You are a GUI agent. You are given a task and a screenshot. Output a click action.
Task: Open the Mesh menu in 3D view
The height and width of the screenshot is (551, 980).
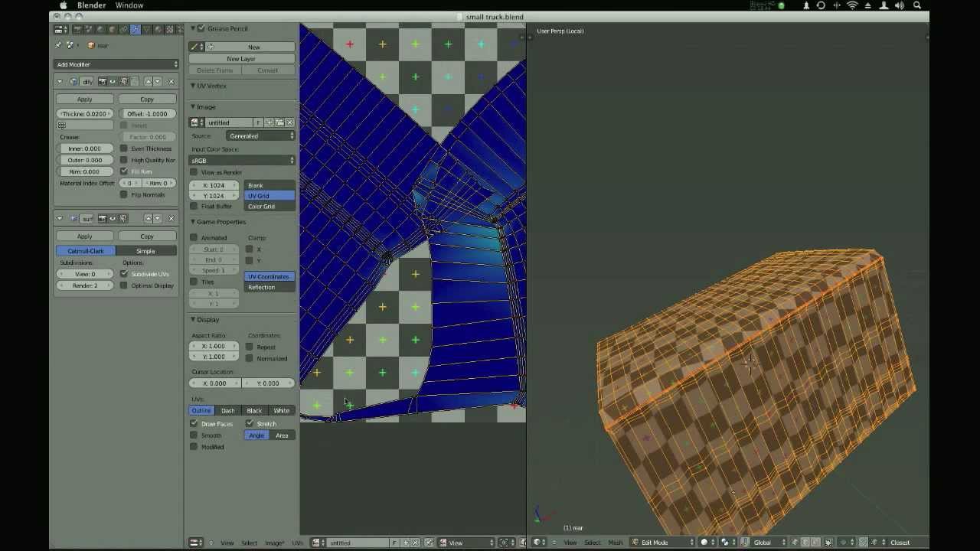(616, 543)
